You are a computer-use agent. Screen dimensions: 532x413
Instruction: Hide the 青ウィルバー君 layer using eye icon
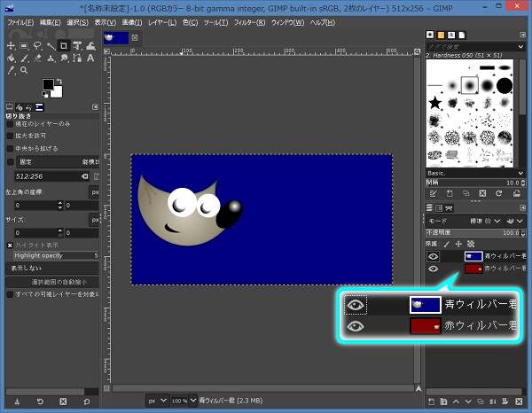[x=434, y=256]
